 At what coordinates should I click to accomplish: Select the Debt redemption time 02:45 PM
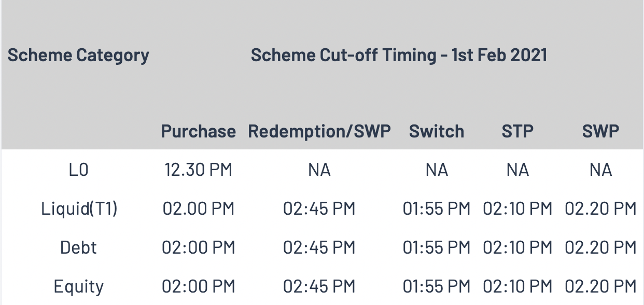319,247
